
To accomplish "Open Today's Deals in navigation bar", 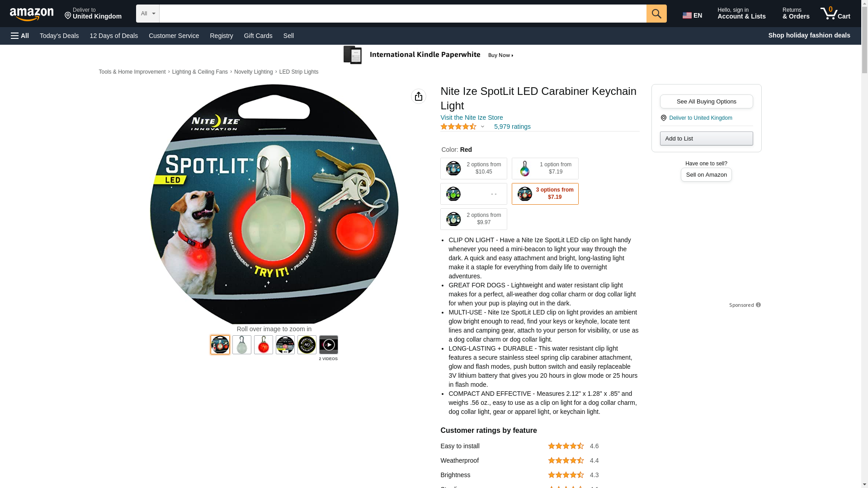I will pos(59,36).
